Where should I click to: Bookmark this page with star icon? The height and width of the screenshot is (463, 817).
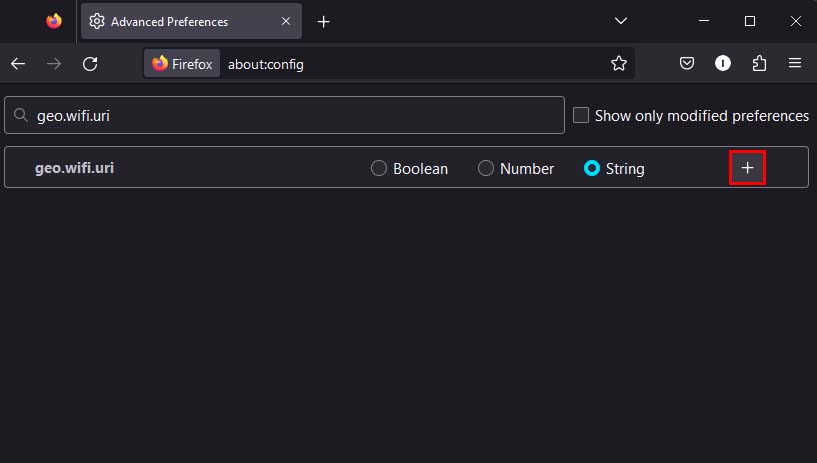click(619, 64)
